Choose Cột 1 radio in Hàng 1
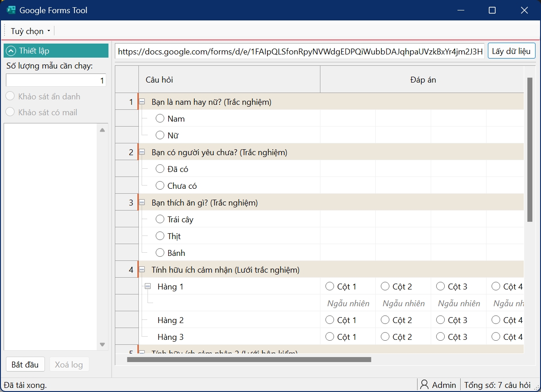Screen dimensions: 541x392 point(330,286)
